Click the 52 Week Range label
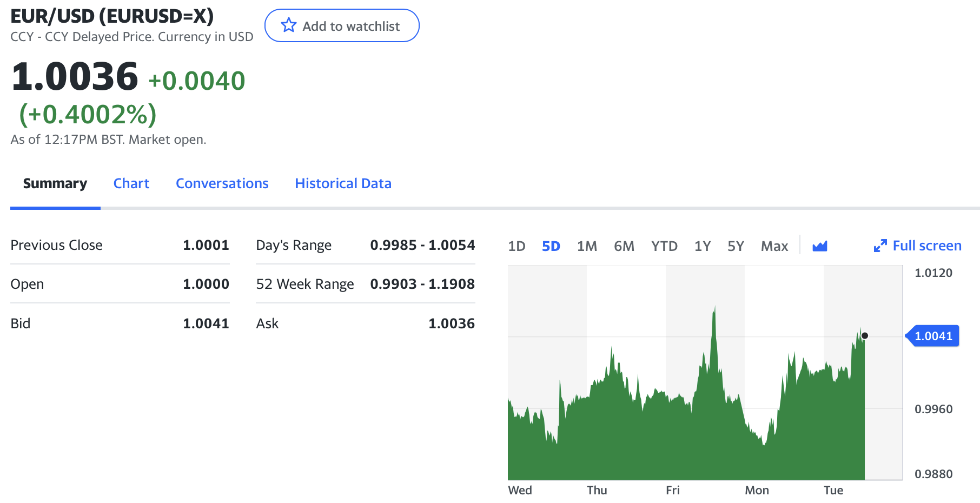 click(305, 284)
